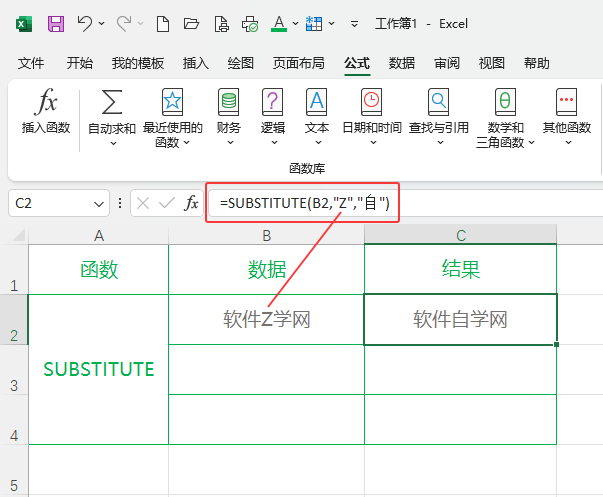Screen dimensions: 603x497
Task: Click the 自动求和 sigma icon
Action: [x=112, y=102]
